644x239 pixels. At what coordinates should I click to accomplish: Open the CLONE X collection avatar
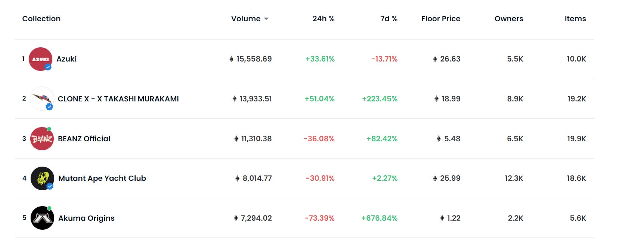(x=42, y=99)
